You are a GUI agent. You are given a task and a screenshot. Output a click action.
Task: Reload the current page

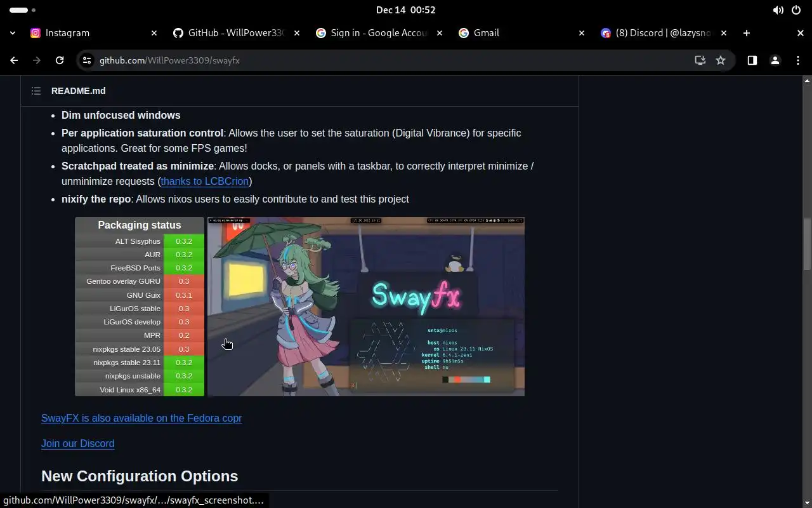click(60, 60)
